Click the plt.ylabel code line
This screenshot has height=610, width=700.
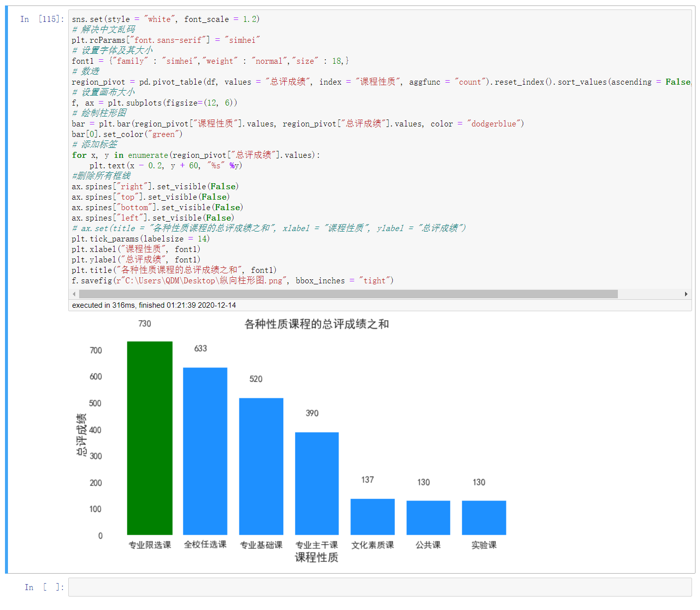(136, 260)
